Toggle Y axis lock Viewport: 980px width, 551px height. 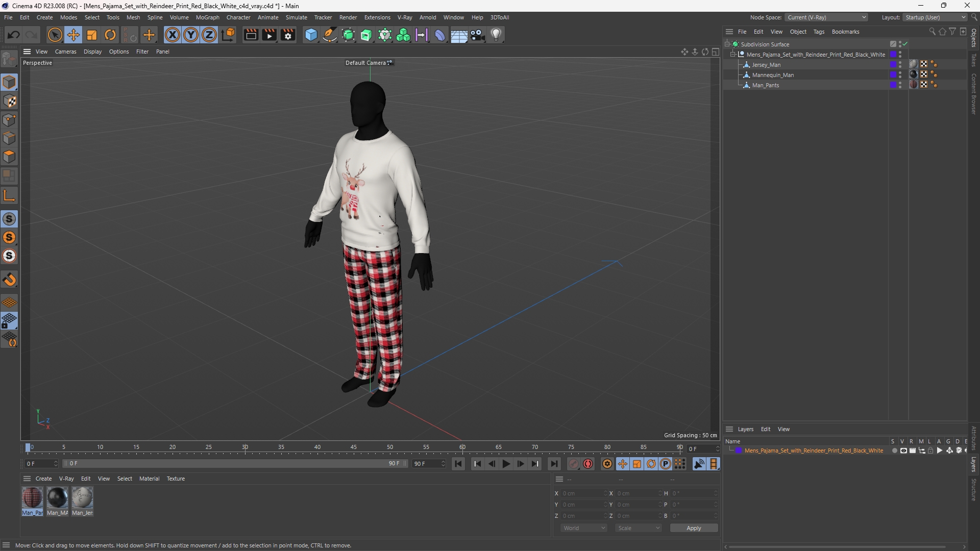click(x=191, y=35)
